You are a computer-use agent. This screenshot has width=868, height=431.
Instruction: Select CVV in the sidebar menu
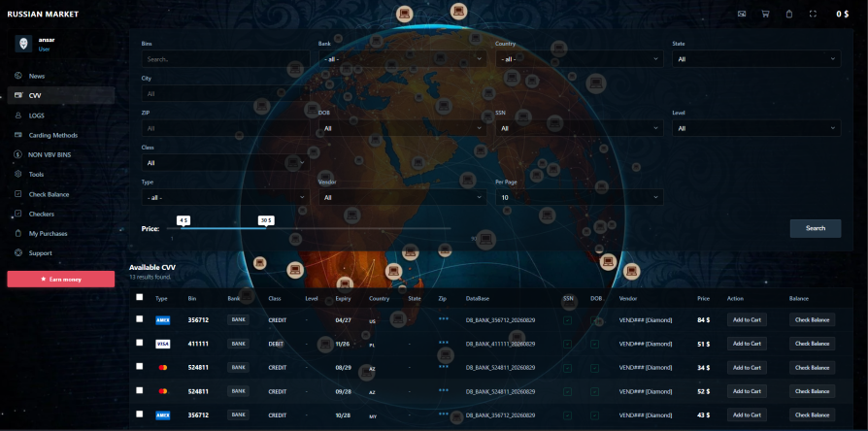coord(61,96)
